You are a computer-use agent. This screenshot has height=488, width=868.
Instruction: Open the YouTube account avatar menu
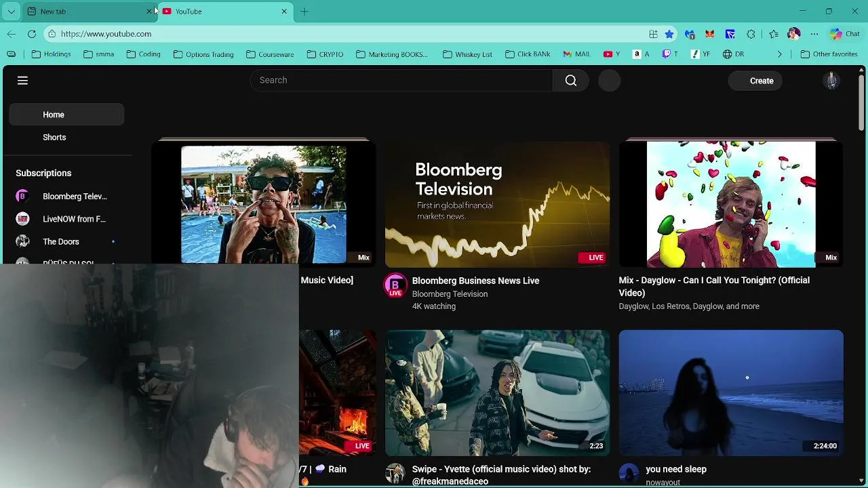pyautogui.click(x=831, y=81)
